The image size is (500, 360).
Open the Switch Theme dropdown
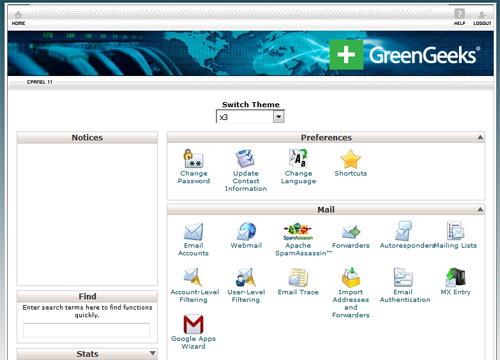pyautogui.click(x=250, y=117)
